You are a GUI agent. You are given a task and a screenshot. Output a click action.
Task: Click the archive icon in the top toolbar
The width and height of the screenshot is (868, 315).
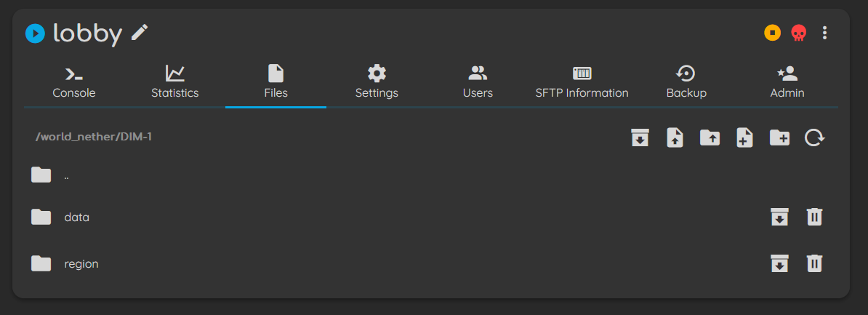click(x=640, y=137)
